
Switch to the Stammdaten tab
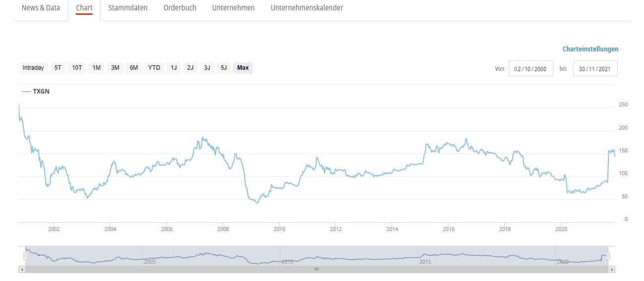click(128, 8)
